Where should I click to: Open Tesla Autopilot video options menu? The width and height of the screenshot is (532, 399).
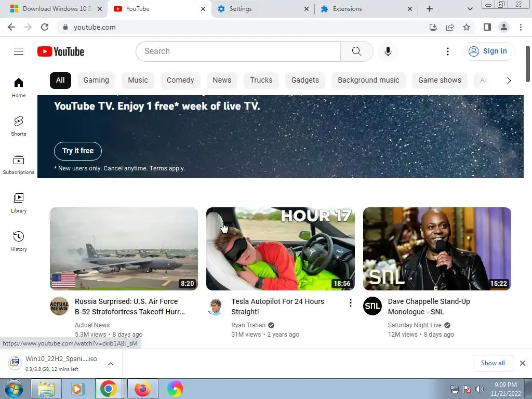[x=351, y=303]
